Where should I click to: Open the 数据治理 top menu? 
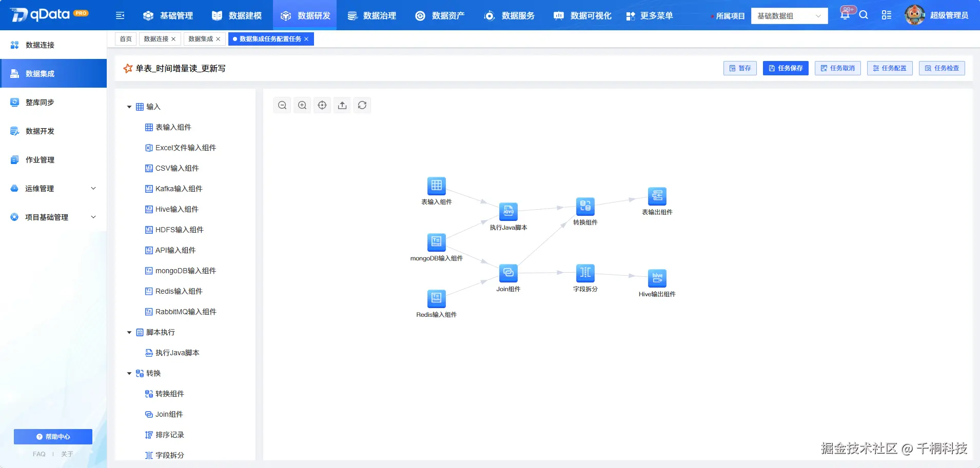pyautogui.click(x=372, y=15)
